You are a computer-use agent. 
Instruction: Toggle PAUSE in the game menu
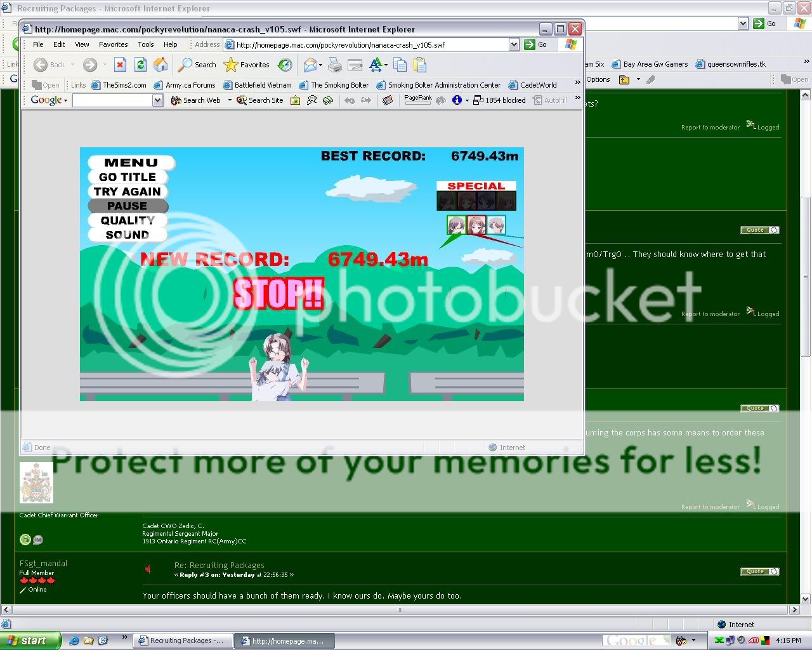[x=128, y=206]
